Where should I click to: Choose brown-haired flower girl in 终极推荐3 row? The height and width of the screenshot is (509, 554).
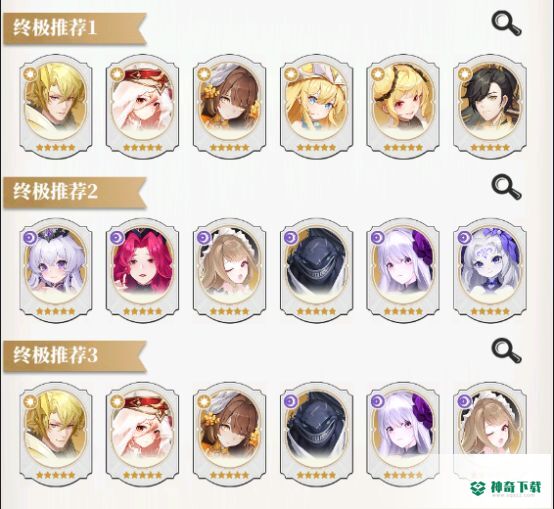[x=229, y=434]
